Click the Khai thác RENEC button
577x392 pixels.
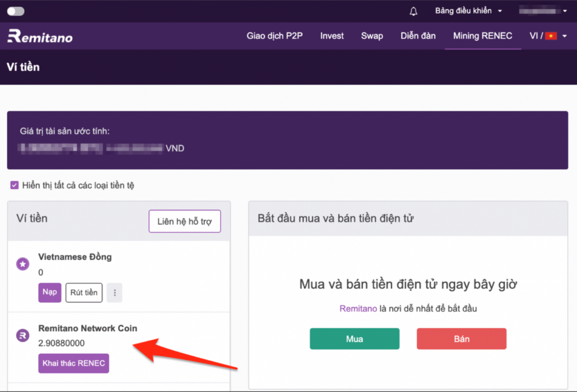74,363
